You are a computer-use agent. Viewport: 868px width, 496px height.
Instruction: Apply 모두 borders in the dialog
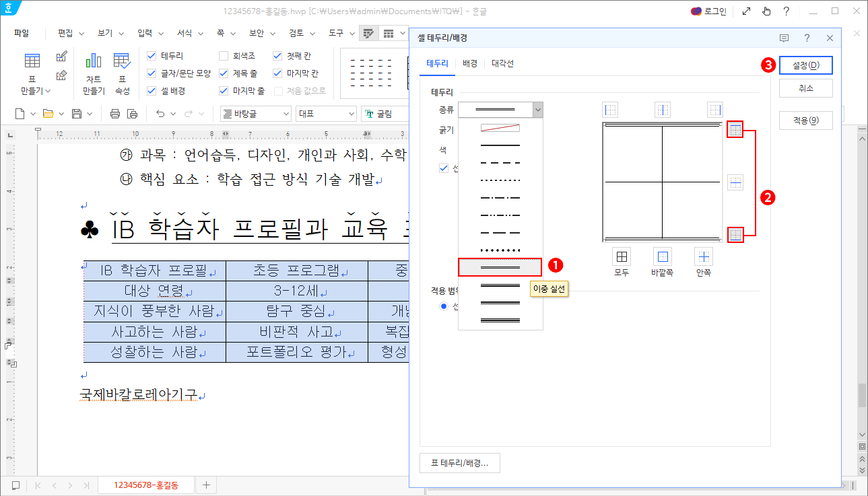tap(622, 256)
